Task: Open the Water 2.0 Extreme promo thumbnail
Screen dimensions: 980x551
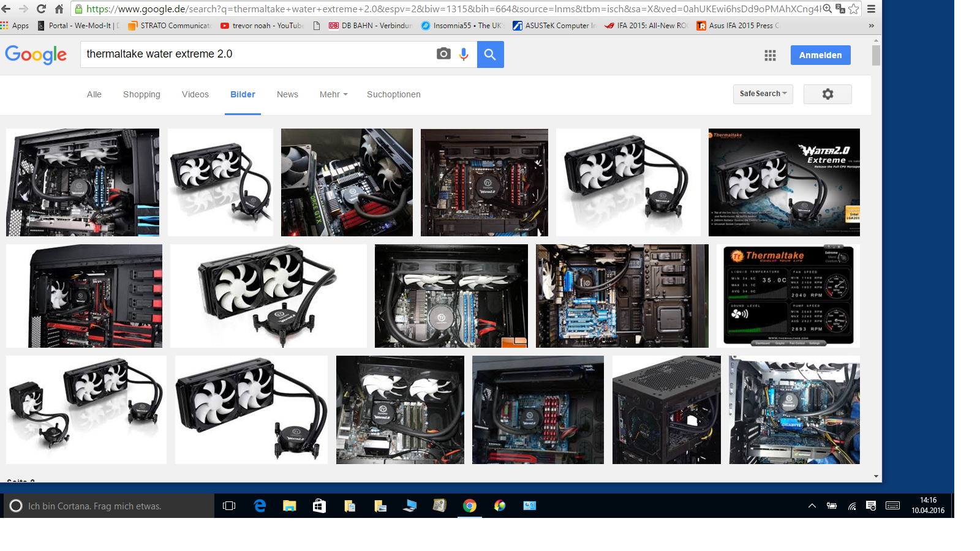Action: (x=784, y=182)
